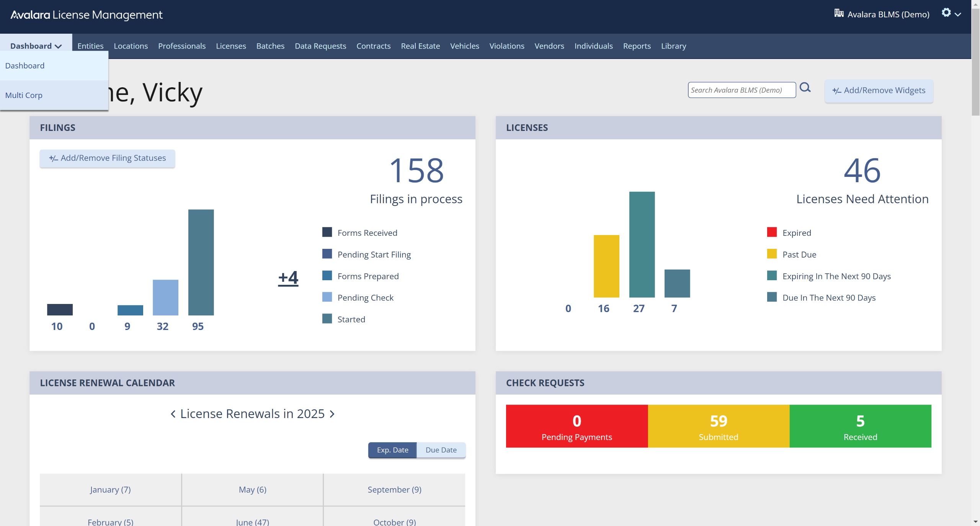This screenshot has height=526, width=980.
Task: Select Multi Corp from Dashboard menu
Action: (x=24, y=95)
